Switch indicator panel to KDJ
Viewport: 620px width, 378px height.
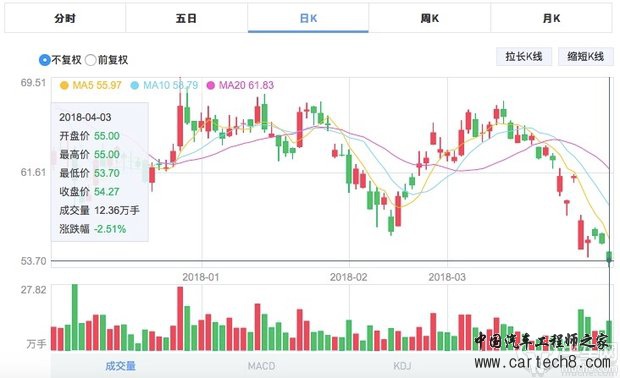402,366
